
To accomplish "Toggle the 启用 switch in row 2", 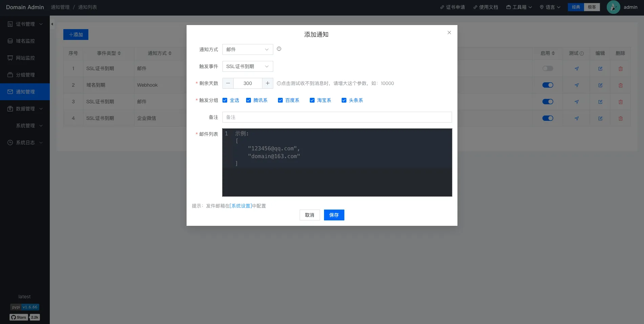I will 548,85.
